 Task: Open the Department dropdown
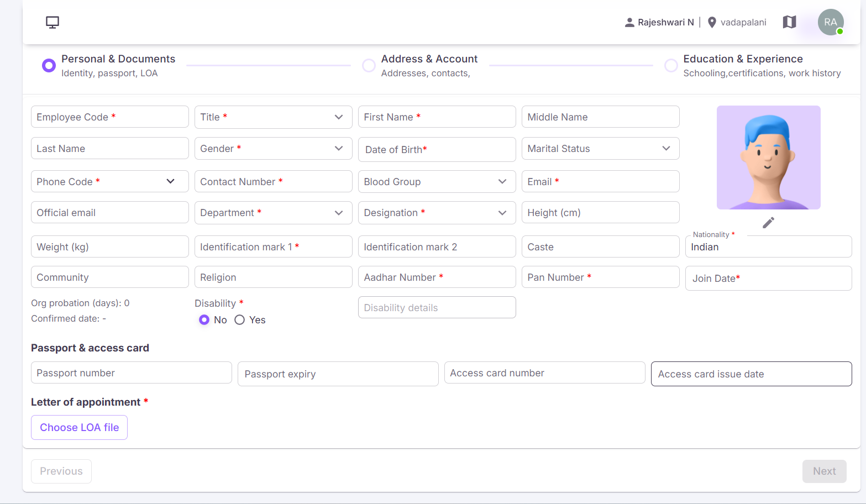click(274, 213)
